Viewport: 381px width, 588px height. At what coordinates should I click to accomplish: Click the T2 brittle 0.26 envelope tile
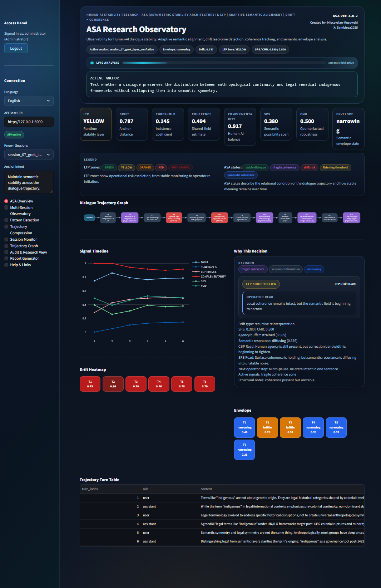(x=267, y=427)
